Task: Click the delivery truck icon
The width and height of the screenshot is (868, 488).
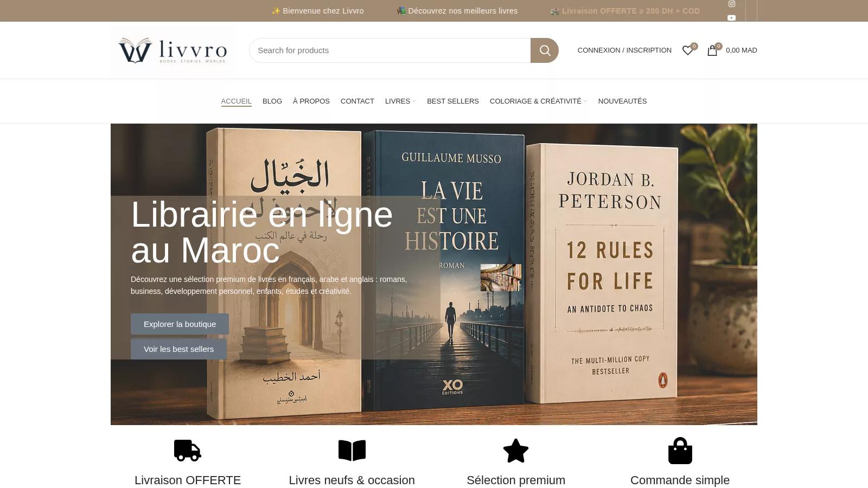Action: tap(188, 451)
